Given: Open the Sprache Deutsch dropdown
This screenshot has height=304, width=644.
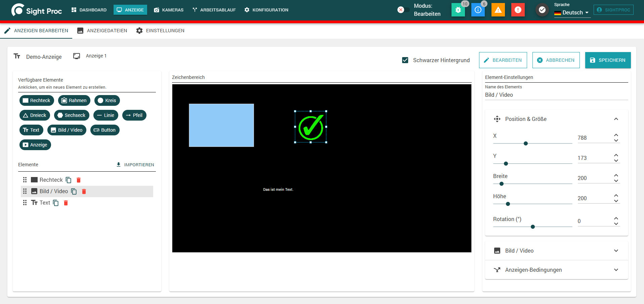Looking at the screenshot, I should [x=572, y=13].
